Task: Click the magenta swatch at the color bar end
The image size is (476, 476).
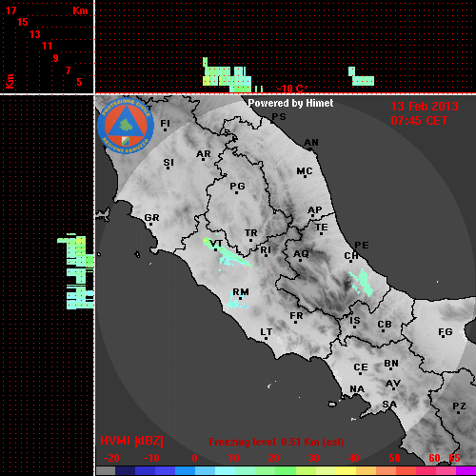Action: click(x=466, y=471)
